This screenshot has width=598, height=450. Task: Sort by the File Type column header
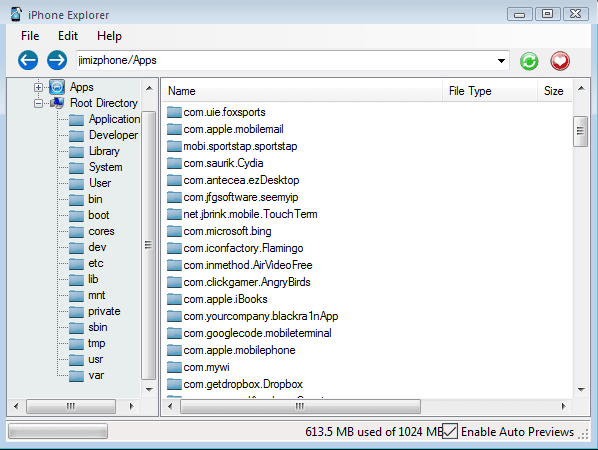click(490, 91)
